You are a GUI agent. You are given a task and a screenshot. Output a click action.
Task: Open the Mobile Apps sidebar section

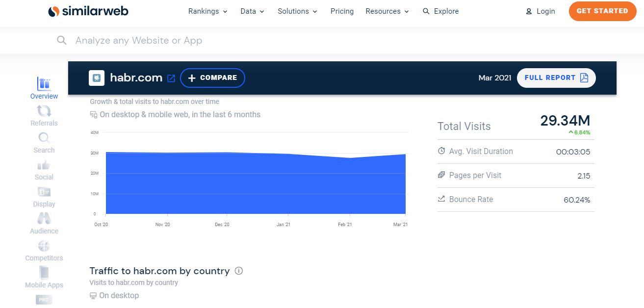click(44, 278)
